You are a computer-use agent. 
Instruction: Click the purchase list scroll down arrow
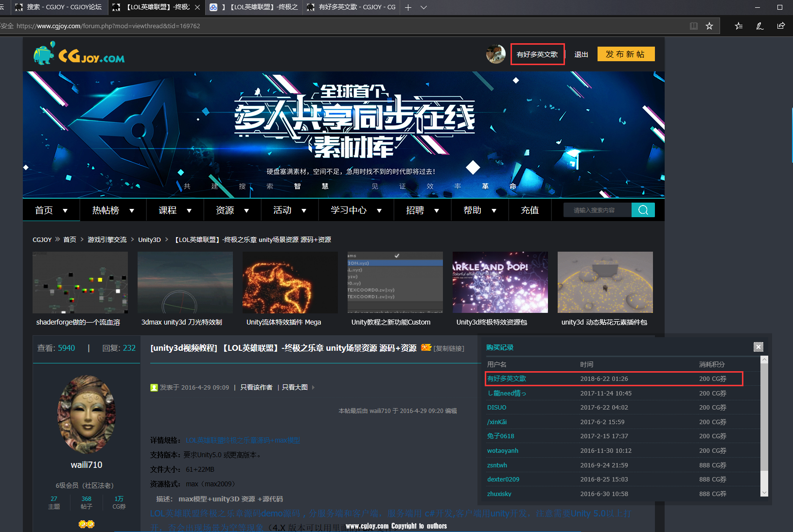764,493
